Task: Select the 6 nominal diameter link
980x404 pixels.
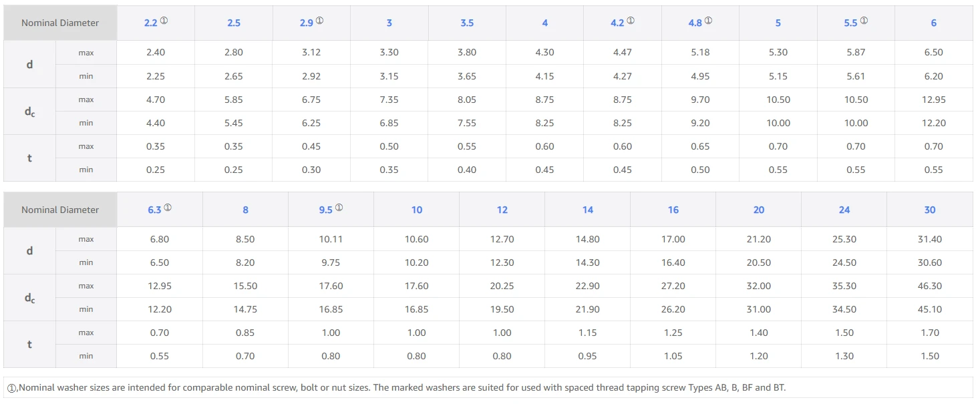Action: tap(934, 23)
